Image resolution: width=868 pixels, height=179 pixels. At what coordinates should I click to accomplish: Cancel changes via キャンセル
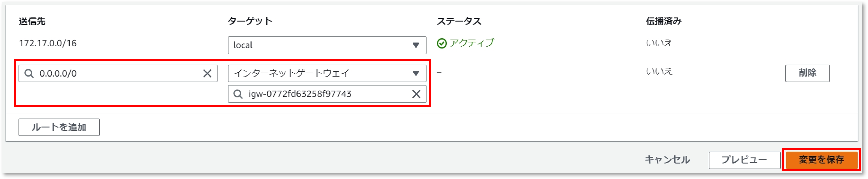coord(667,160)
